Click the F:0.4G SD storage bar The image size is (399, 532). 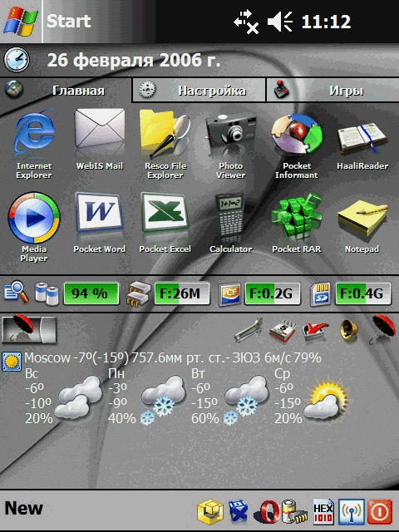[363, 293]
